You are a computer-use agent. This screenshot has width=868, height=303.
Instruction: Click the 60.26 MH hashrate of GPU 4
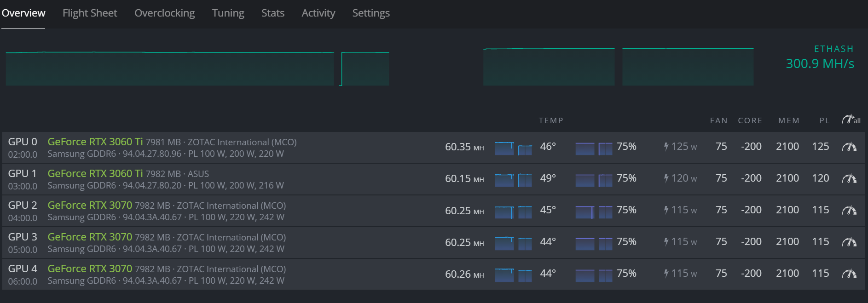click(464, 274)
